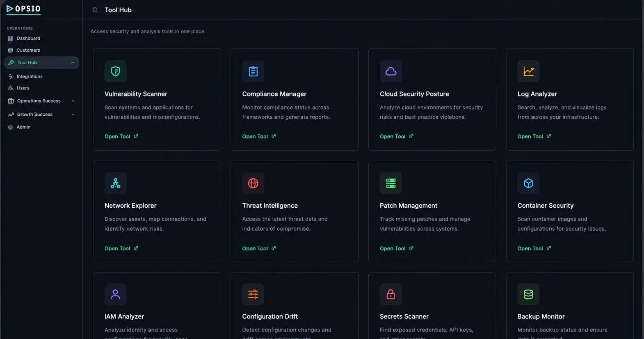Viewport: 644px width, 339px height.
Task: Click the Network Explorer nodes icon
Action: click(x=116, y=183)
